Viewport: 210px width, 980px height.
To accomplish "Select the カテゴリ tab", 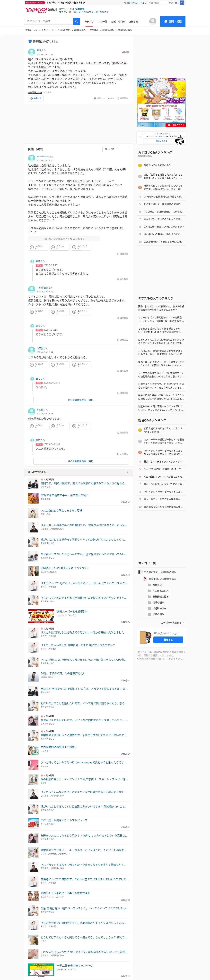I will pos(89,22).
